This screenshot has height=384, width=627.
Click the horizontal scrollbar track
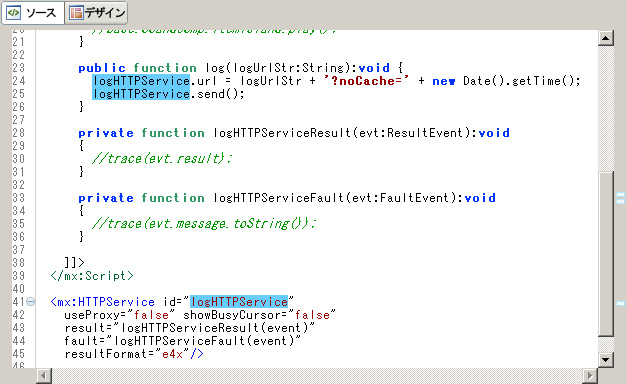317,376
